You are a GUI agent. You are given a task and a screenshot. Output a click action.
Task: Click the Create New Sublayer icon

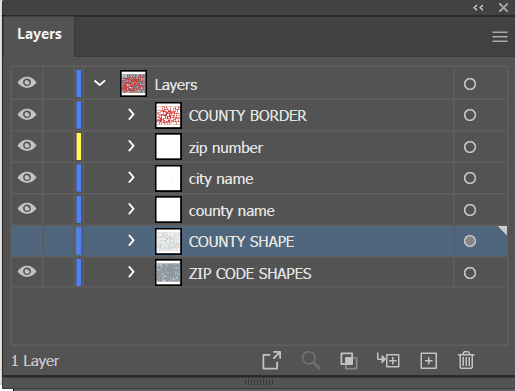coord(388,360)
